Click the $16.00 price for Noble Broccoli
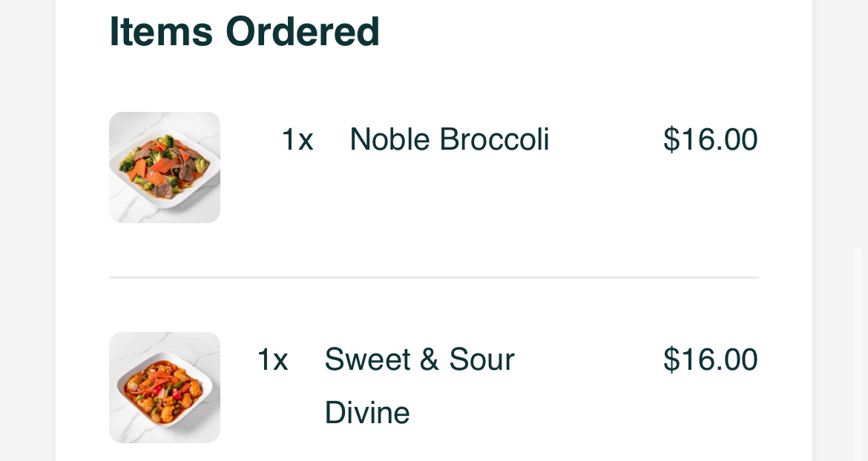The height and width of the screenshot is (461, 868). tap(710, 139)
